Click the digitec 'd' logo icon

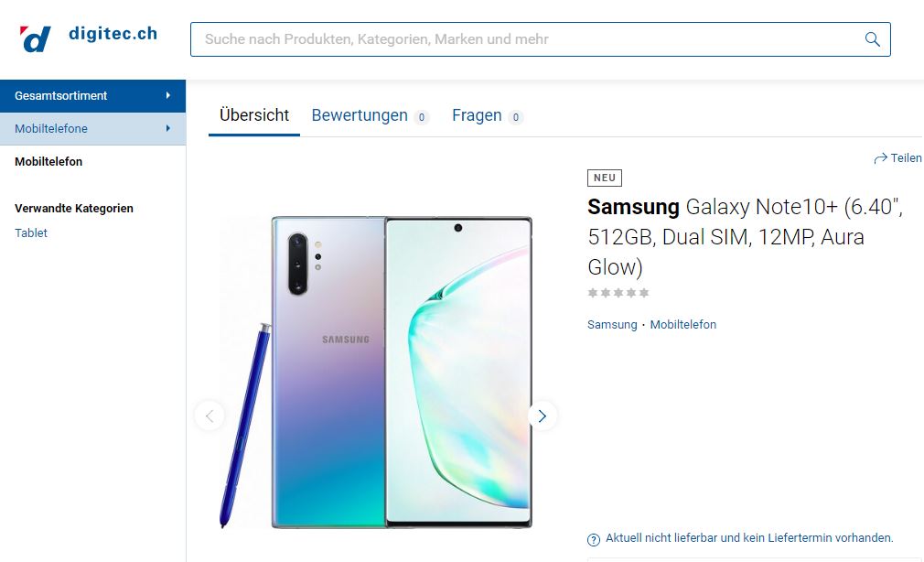pyautogui.click(x=35, y=39)
